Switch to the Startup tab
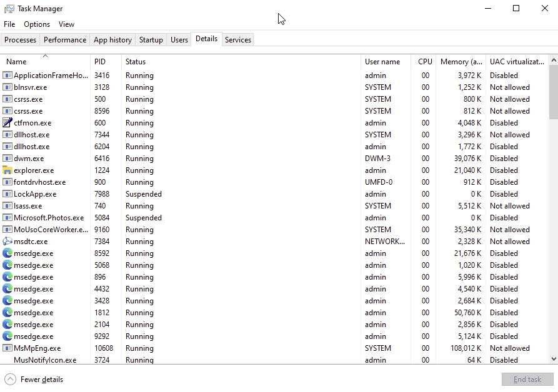Viewport: 558px width, 392px height. [151, 40]
